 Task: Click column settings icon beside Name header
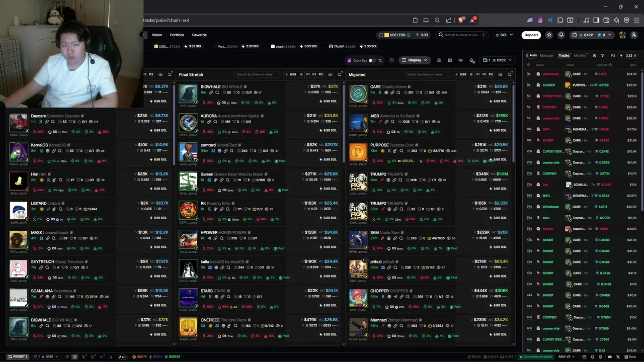(528, 65)
